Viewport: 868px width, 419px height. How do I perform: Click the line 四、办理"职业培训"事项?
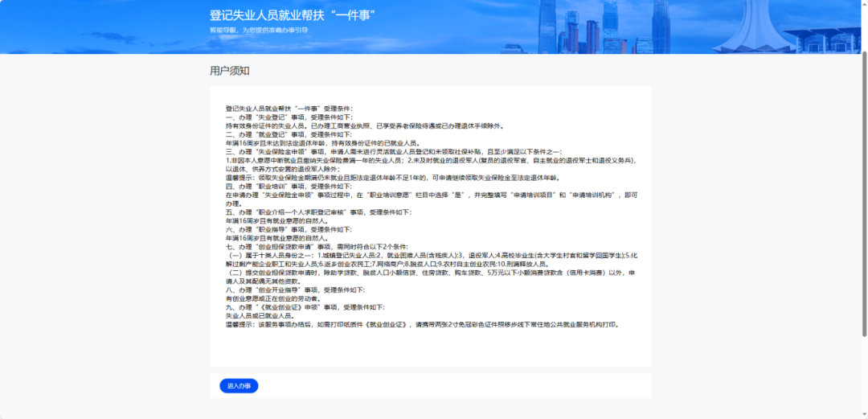pyautogui.click(x=289, y=187)
